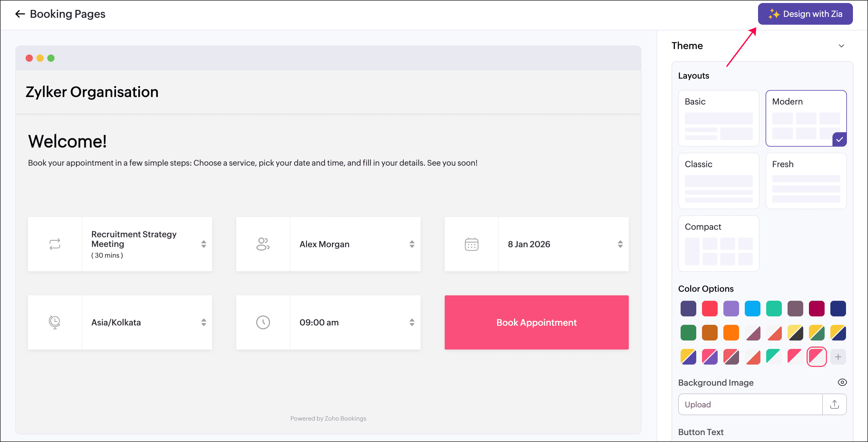
Task: Click the plus icon to add custom color
Action: point(838,357)
